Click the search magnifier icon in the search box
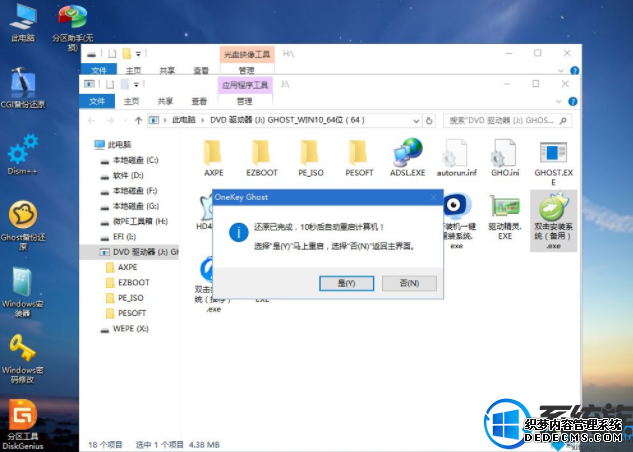Image resolution: width=633 pixels, height=452 pixels. (x=564, y=120)
